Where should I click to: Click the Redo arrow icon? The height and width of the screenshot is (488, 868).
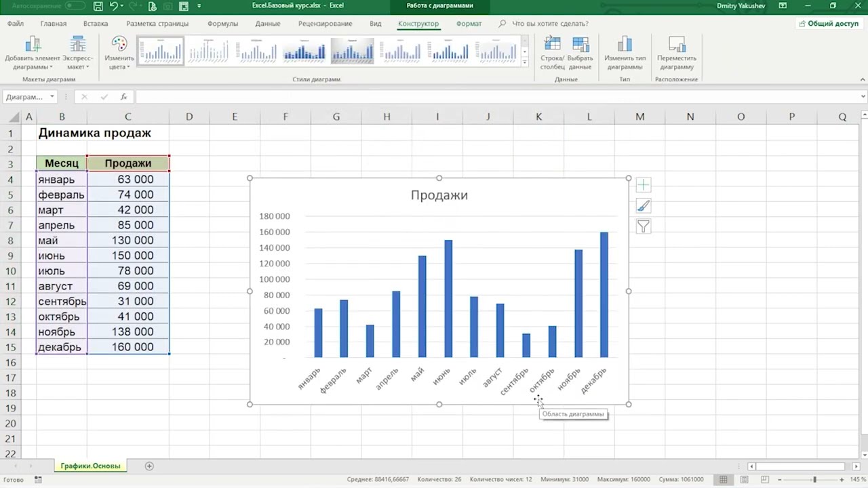click(x=134, y=6)
